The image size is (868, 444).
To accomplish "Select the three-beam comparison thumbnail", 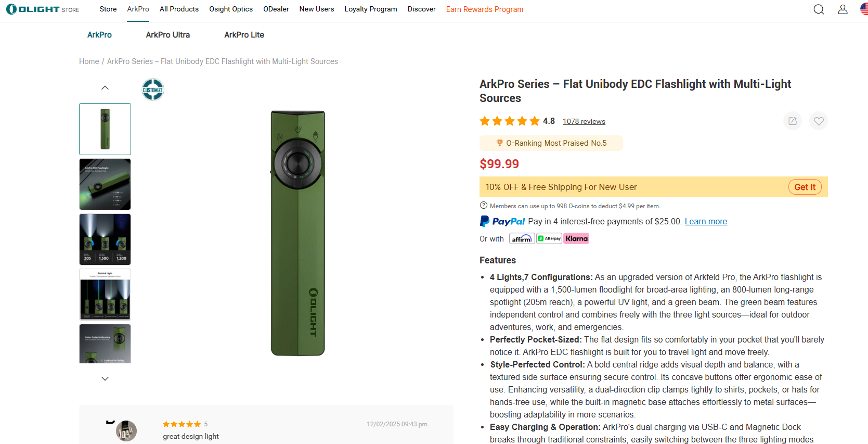I will tap(105, 239).
